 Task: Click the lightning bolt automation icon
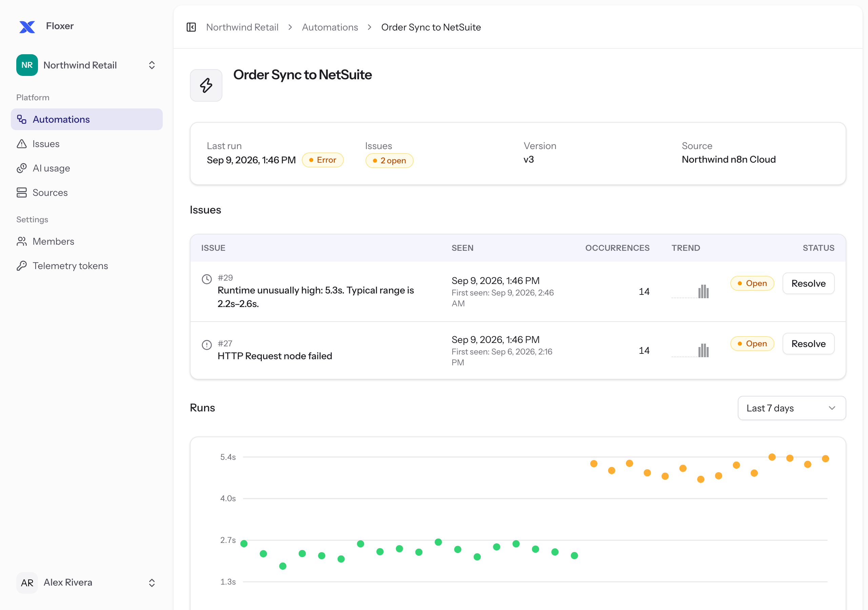point(206,85)
